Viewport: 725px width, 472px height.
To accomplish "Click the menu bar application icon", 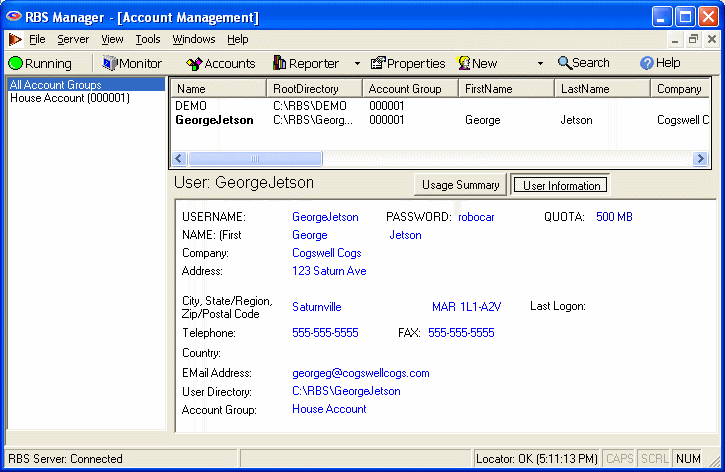I will coord(15,39).
